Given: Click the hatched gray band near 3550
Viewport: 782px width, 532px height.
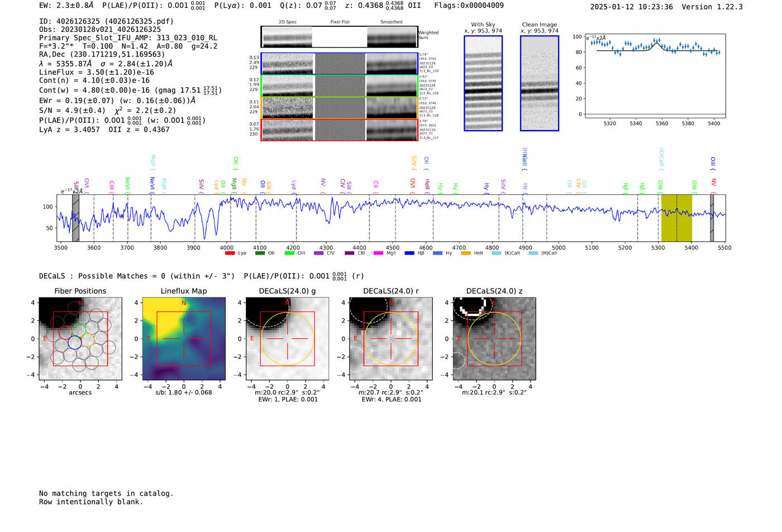Looking at the screenshot, I should [75, 218].
